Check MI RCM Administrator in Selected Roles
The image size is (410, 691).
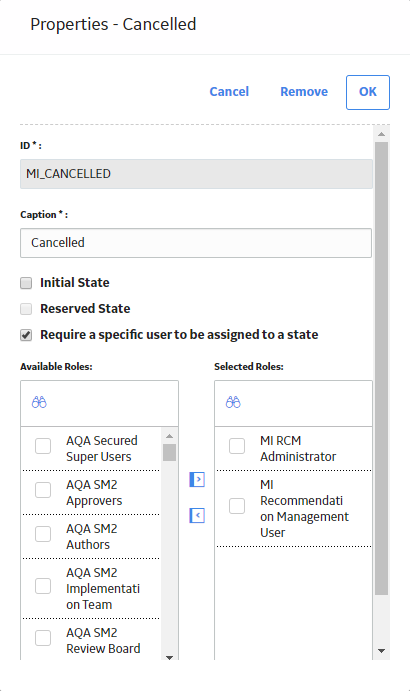(237, 446)
